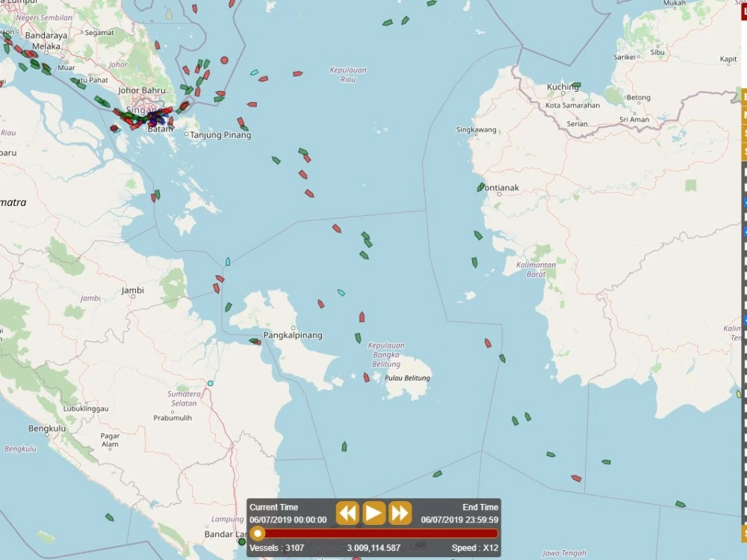Click the Sibu city label

click(x=657, y=52)
